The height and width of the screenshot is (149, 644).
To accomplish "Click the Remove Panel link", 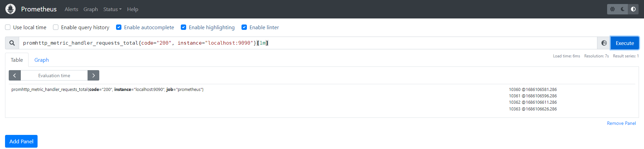I will 621,123.
